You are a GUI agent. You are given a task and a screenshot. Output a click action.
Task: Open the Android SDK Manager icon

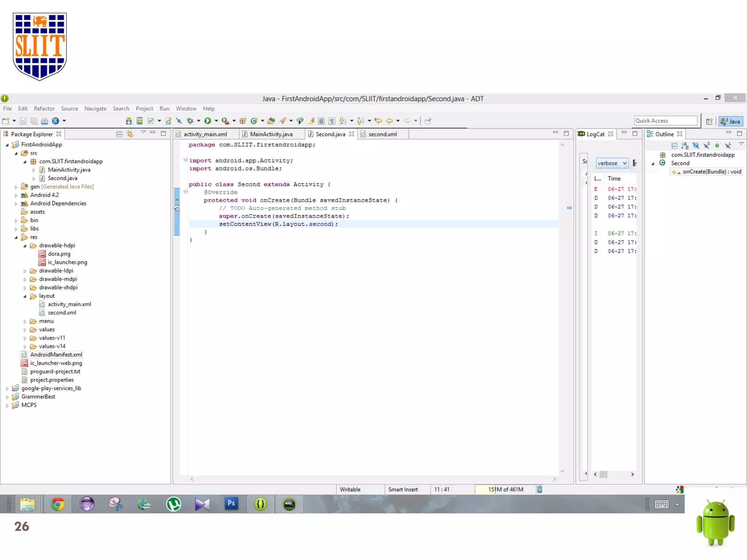point(128,121)
